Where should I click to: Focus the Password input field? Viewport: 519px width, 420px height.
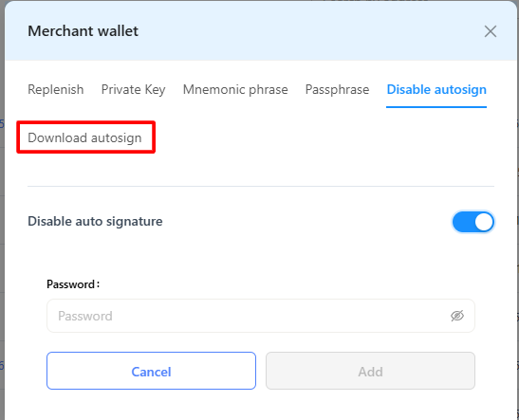(x=261, y=316)
